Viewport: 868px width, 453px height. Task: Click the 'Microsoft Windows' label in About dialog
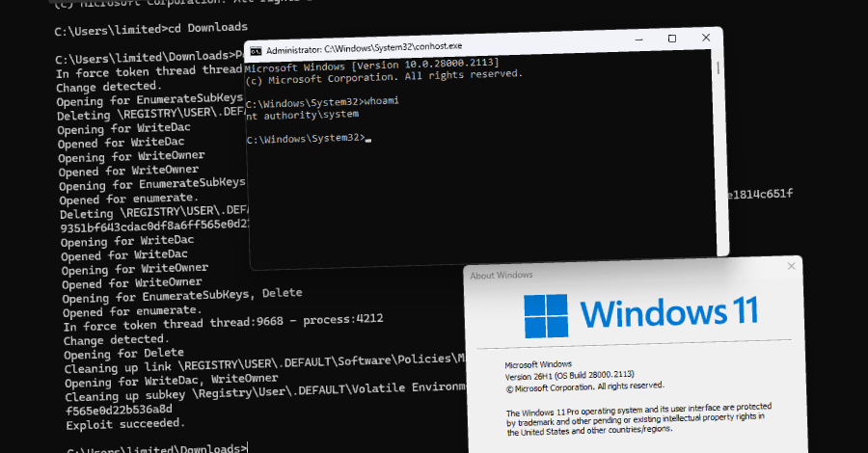(537, 364)
